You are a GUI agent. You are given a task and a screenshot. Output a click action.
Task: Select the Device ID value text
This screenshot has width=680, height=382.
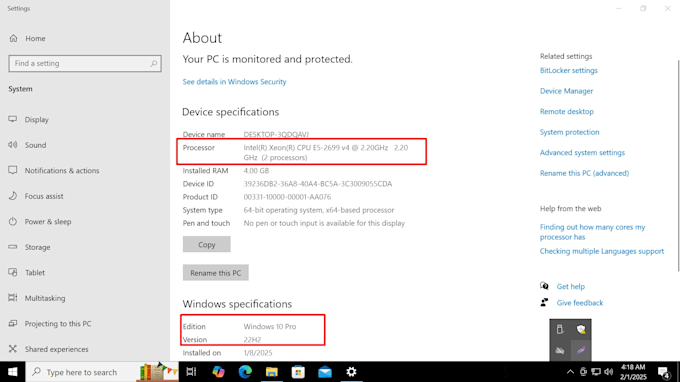click(x=317, y=184)
